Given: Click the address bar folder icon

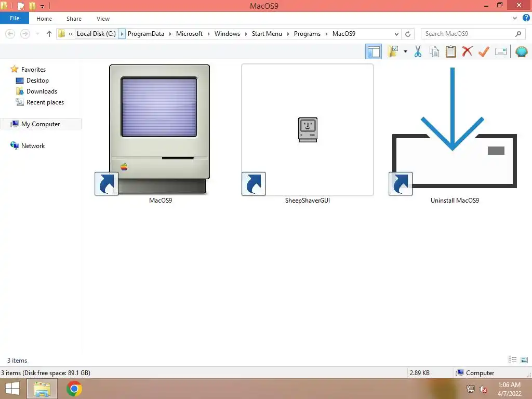Looking at the screenshot, I should pyautogui.click(x=61, y=34).
